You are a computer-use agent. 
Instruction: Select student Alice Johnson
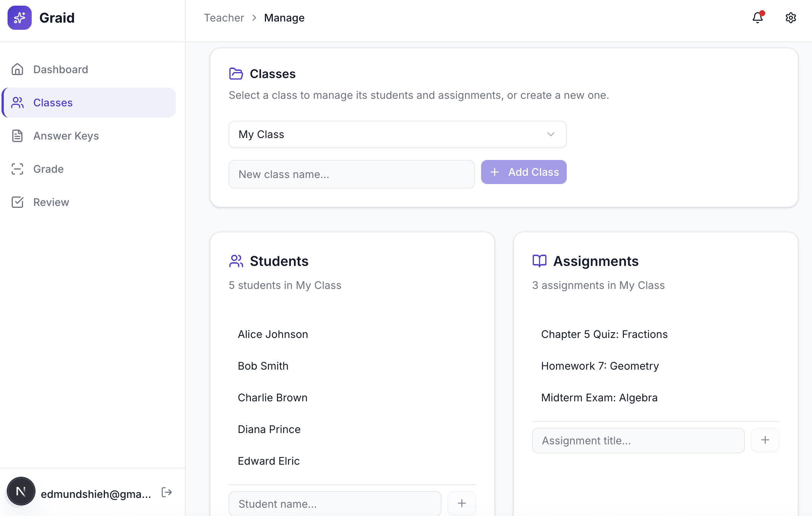point(272,334)
